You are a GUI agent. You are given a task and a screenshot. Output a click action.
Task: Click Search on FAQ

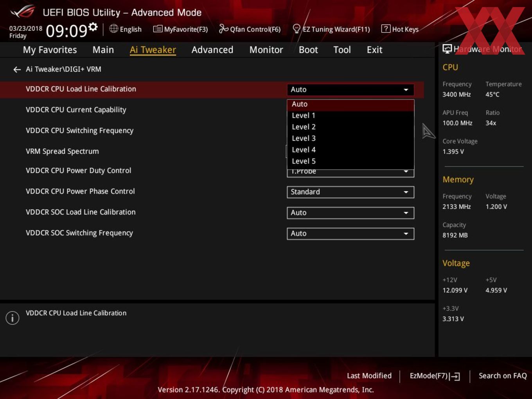pos(503,376)
